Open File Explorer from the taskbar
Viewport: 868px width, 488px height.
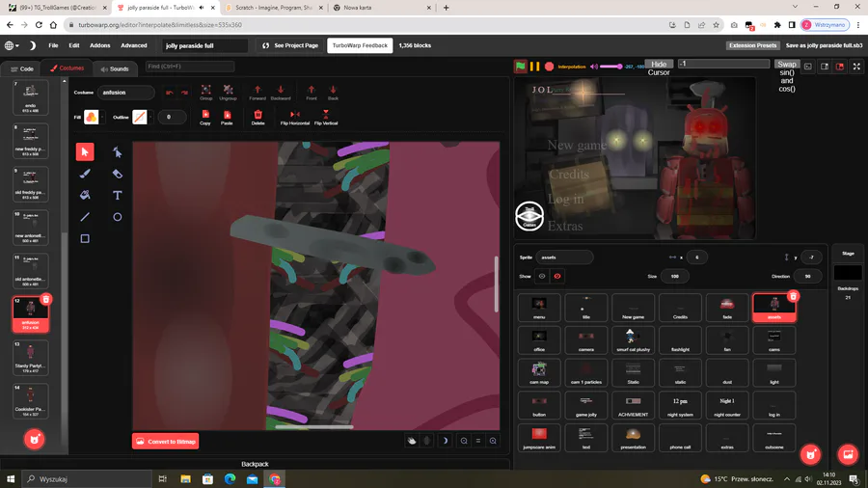pos(185,479)
